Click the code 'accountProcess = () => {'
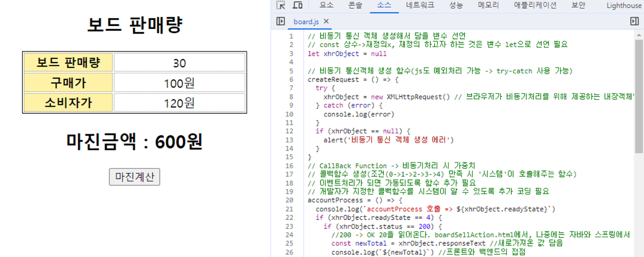644x257 pixels. (x=355, y=201)
